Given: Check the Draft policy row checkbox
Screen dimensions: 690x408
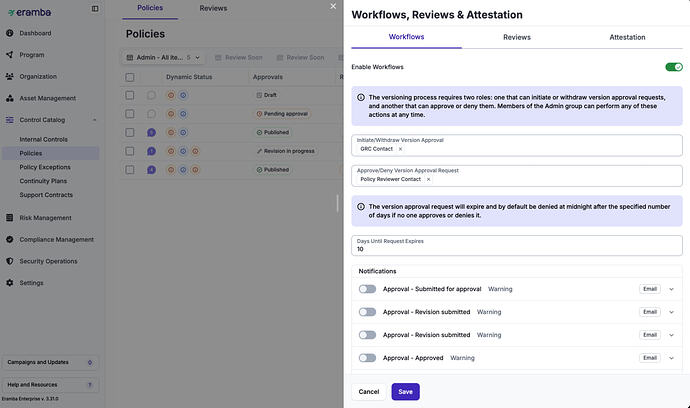Looking at the screenshot, I should pyautogui.click(x=130, y=95).
